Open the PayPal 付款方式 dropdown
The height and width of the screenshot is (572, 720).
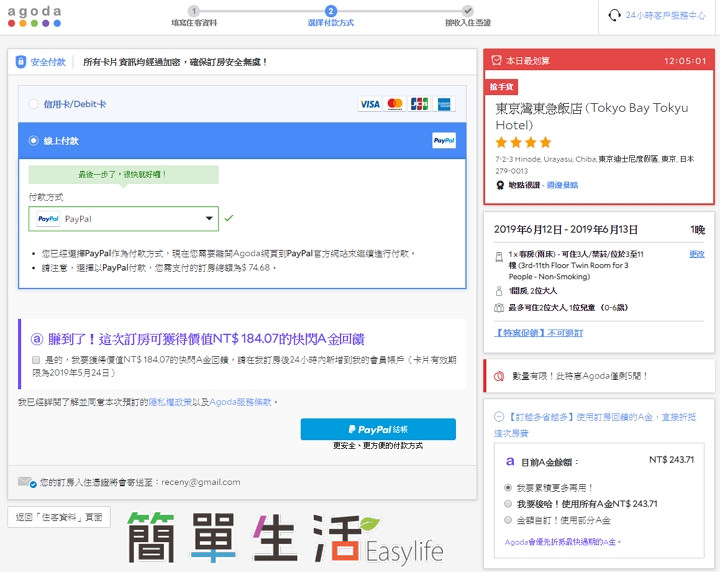tap(124, 219)
